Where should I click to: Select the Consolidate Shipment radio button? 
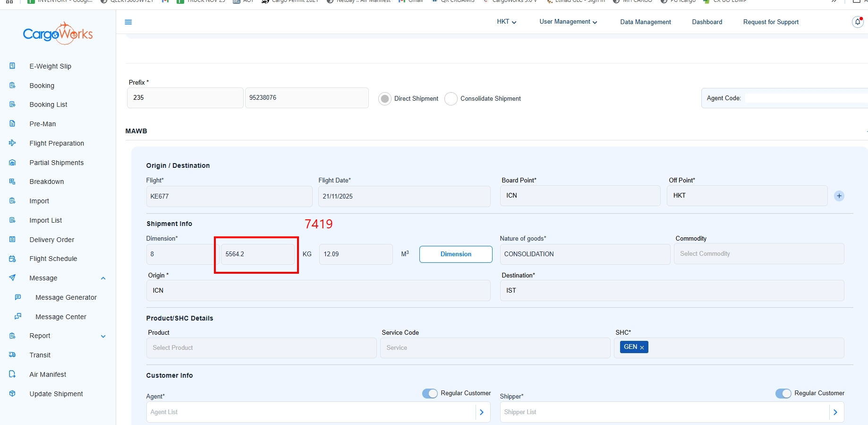tap(451, 99)
